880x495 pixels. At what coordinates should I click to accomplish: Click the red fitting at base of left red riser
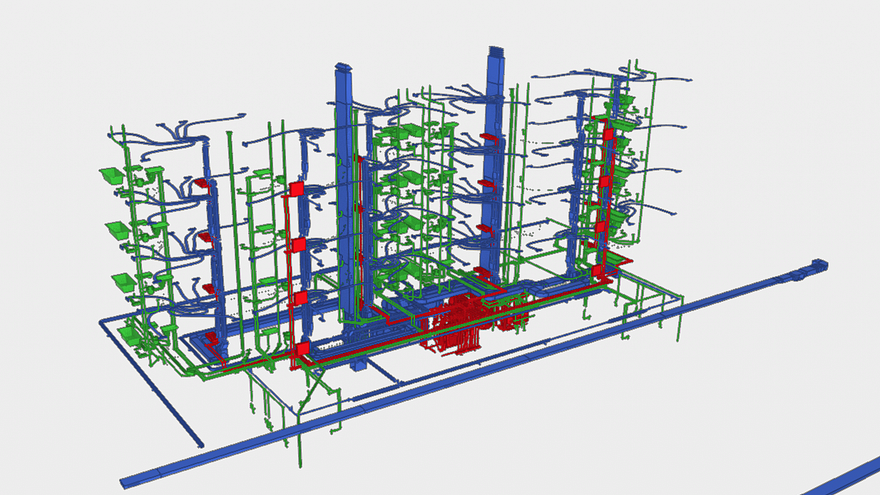(x=300, y=350)
